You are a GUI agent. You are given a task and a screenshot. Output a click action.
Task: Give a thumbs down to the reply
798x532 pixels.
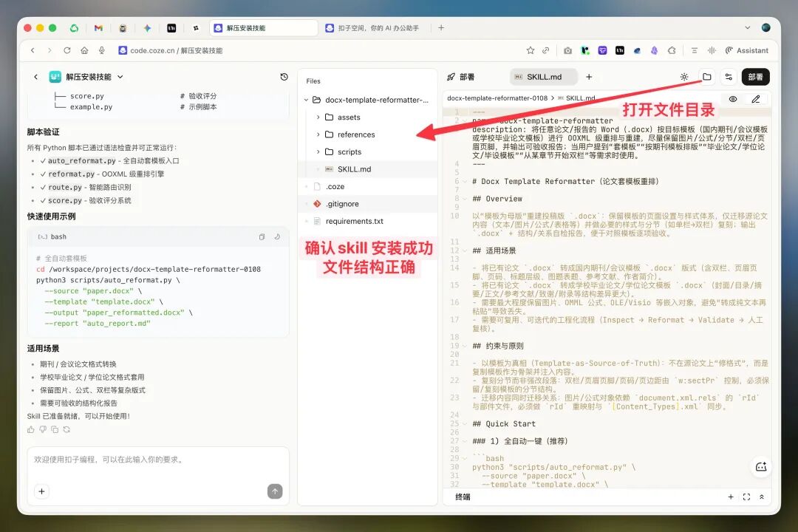point(43,430)
